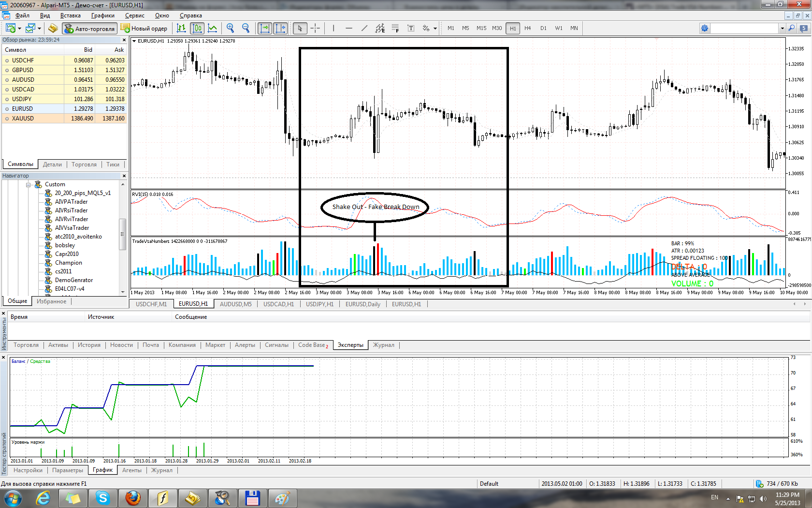Open the Сервис menu
The width and height of the screenshot is (812, 508).
tap(135, 15)
